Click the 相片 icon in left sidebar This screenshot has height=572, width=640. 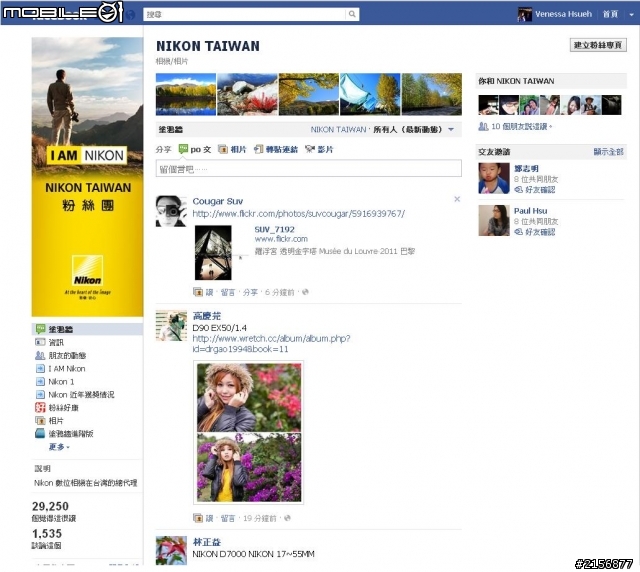(x=40, y=421)
